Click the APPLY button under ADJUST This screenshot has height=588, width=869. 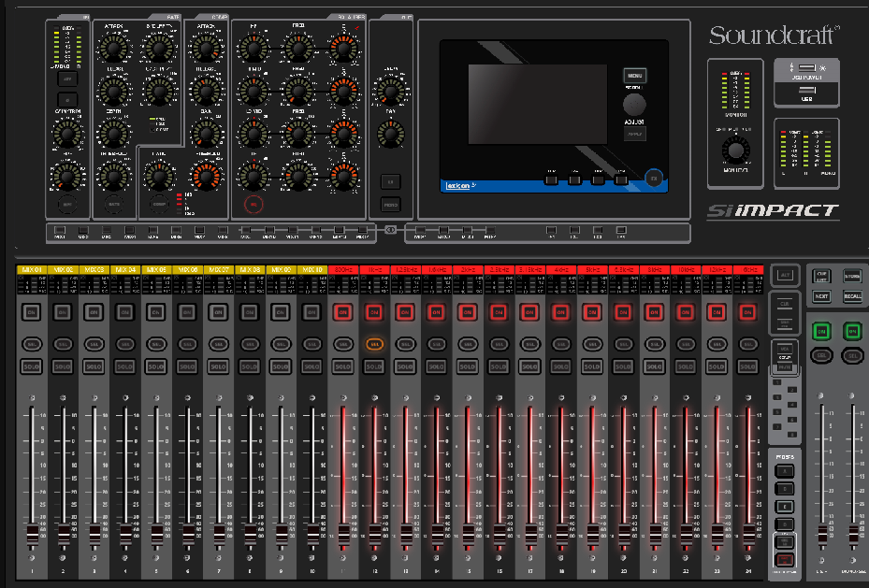pos(634,134)
